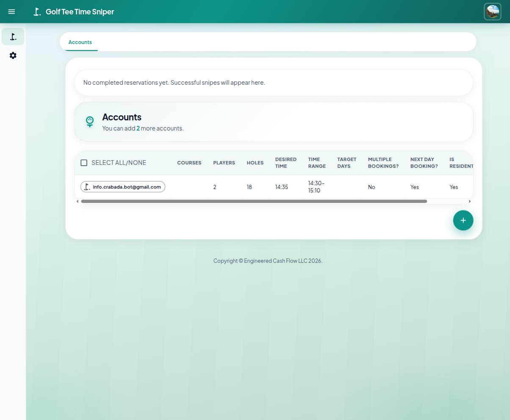510x420 pixels.
Task: Open settings gear in the sidebar
Action: click(13, 56)
